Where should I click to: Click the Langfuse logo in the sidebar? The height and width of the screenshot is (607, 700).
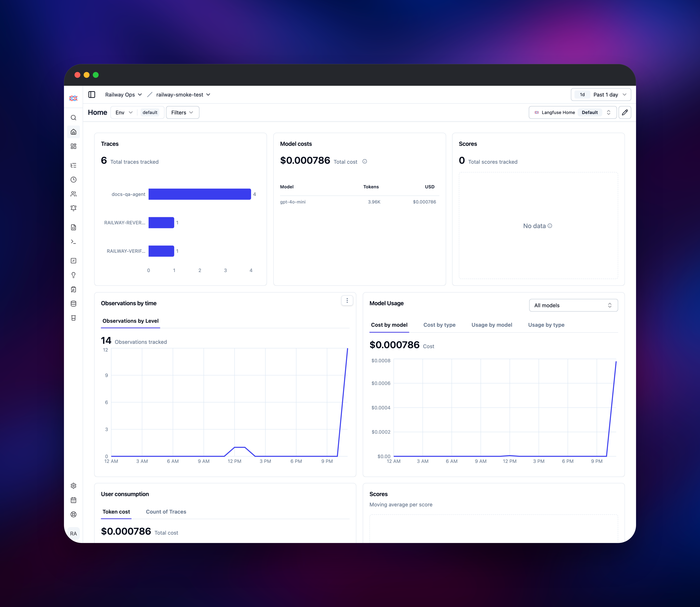pos(73,98)
